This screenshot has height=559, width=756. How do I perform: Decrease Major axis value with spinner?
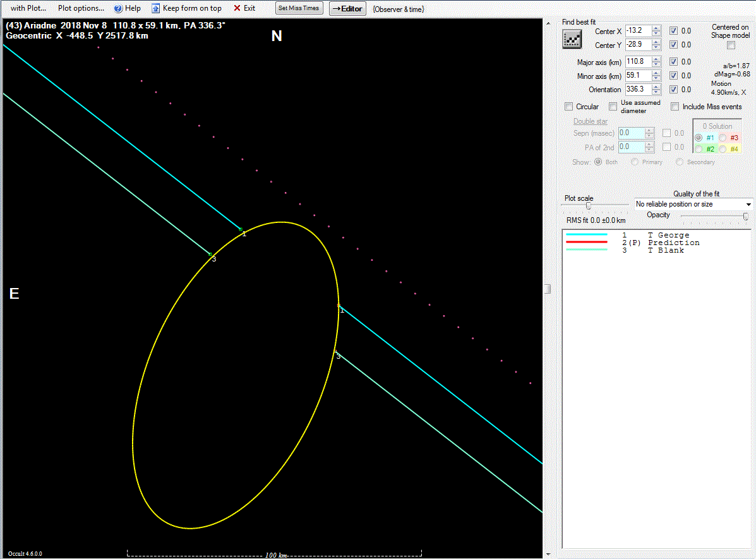pyautogui.click(x=656, y=64)
